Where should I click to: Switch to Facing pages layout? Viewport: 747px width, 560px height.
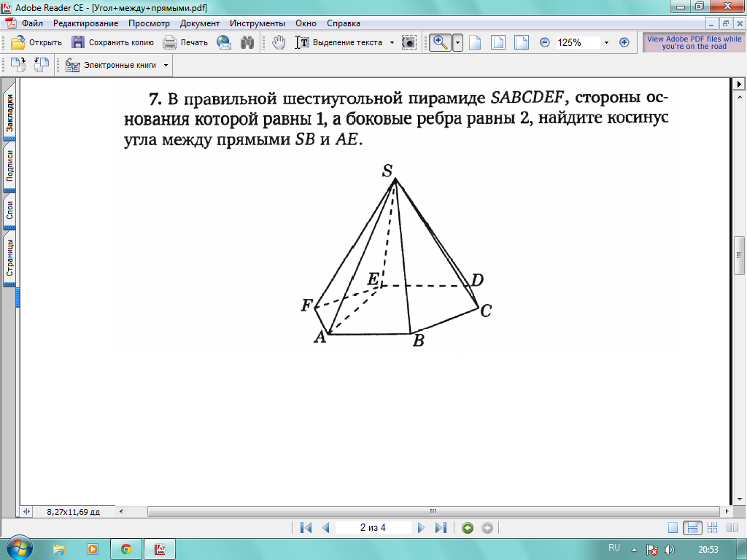732,528
